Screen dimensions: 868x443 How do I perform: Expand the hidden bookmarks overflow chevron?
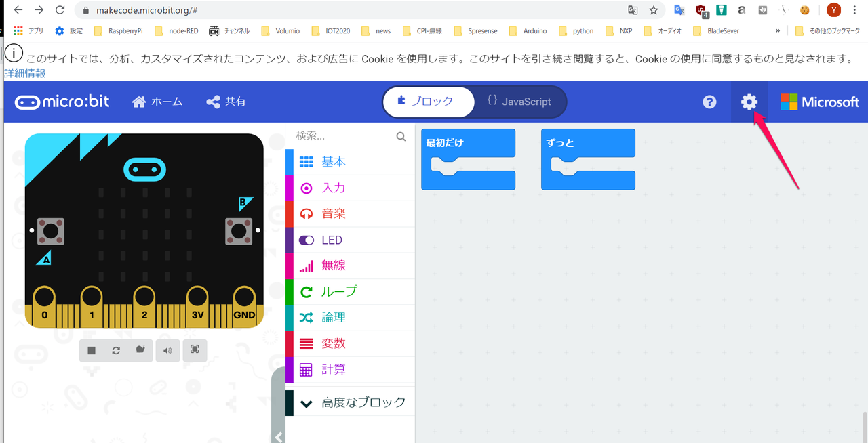tap(777, 30)
